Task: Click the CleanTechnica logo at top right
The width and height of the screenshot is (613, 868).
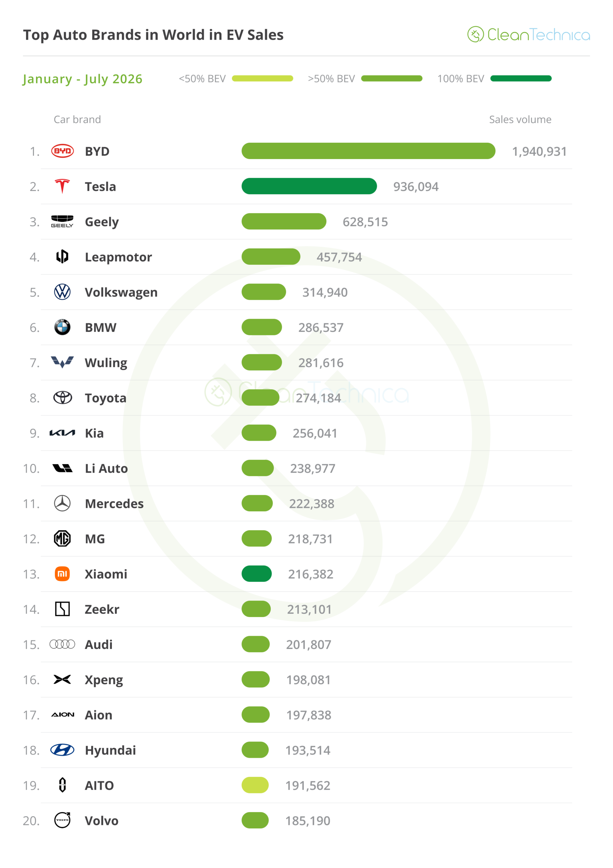Action: tap(528, 34)
